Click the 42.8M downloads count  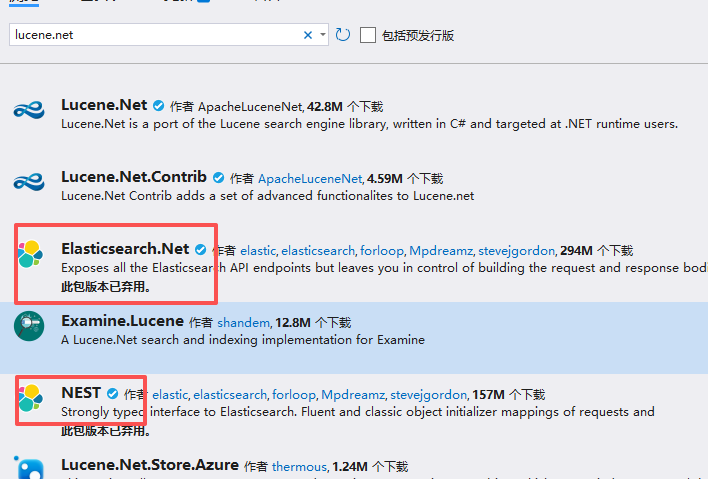[x=325, y=107]
